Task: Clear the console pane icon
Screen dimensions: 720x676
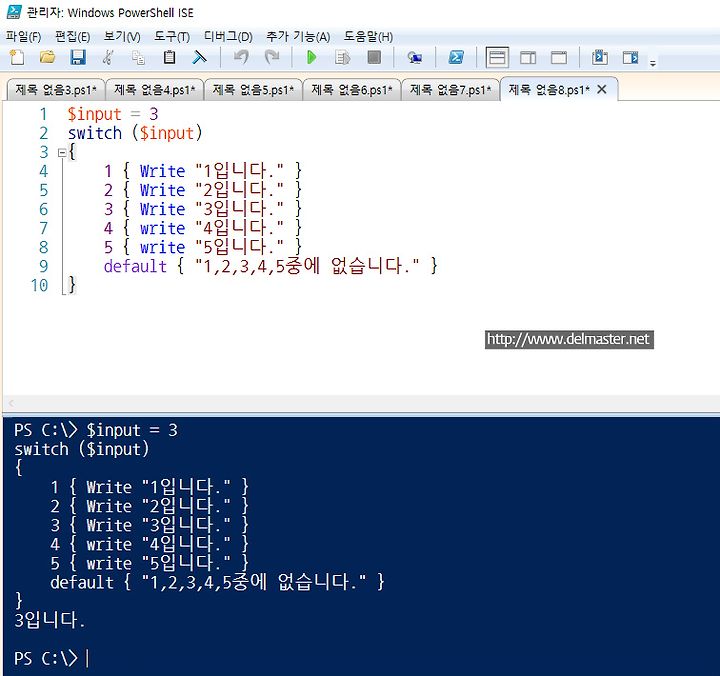Action: (x=199, y=57)
